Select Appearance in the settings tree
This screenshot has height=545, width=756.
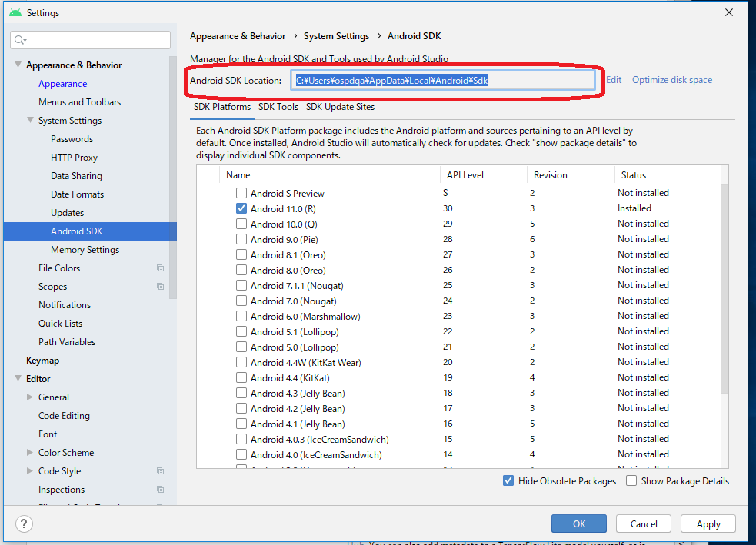click(62, 83)
